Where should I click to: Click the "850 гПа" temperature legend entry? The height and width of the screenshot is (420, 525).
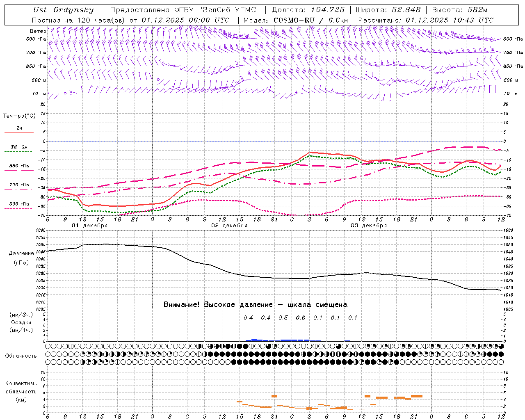(19, 166)
